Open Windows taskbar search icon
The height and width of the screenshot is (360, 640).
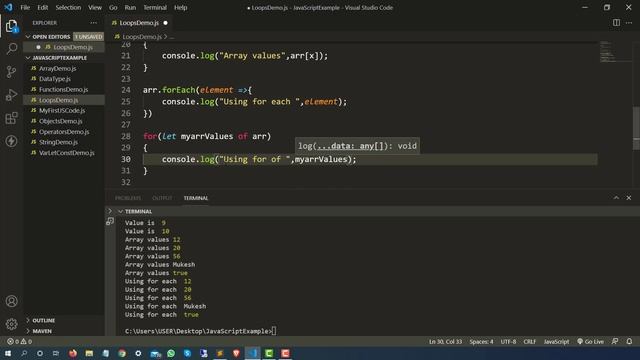click(24, 353)
